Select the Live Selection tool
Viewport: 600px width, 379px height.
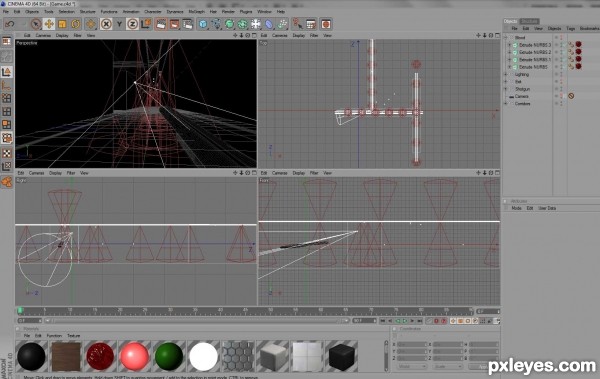point(36,24)
